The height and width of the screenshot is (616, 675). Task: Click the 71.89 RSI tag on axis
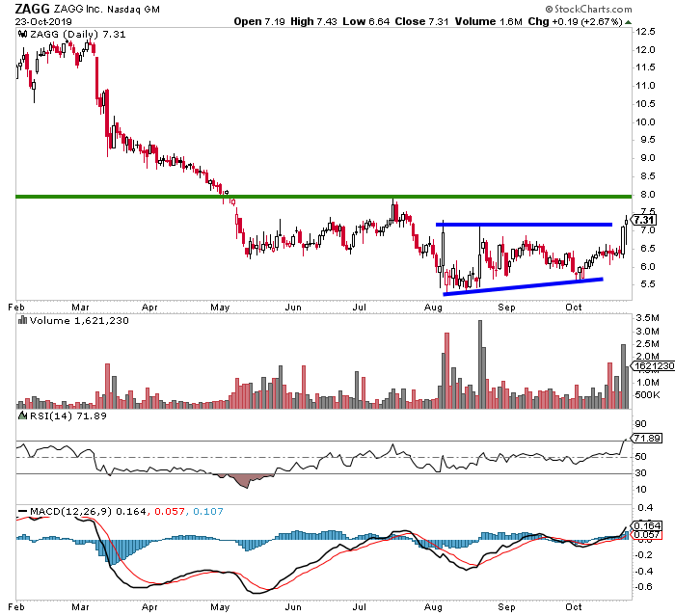pos(647,439)
